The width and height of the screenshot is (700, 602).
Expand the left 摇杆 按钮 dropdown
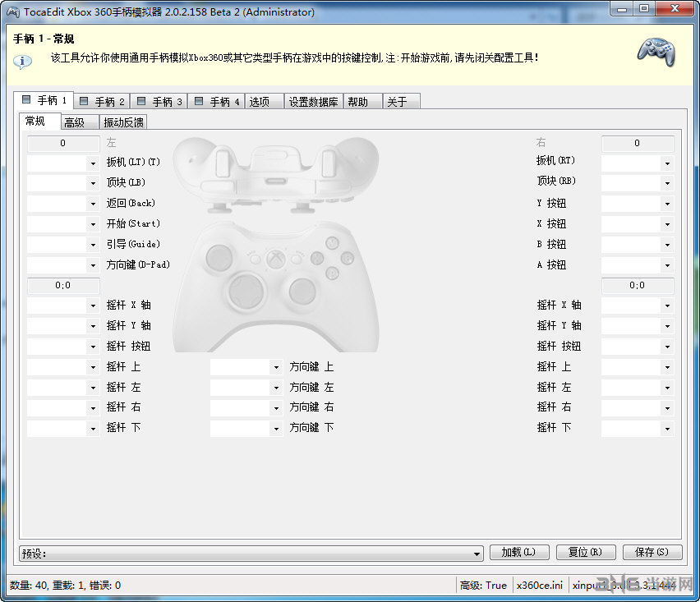[x=63, y=347]
